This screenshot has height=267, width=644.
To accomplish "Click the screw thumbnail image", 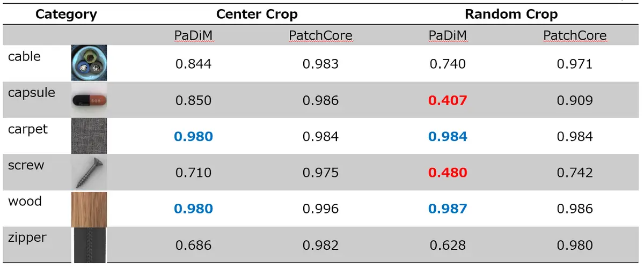I will pyautogui.click(x=89, y=173).
